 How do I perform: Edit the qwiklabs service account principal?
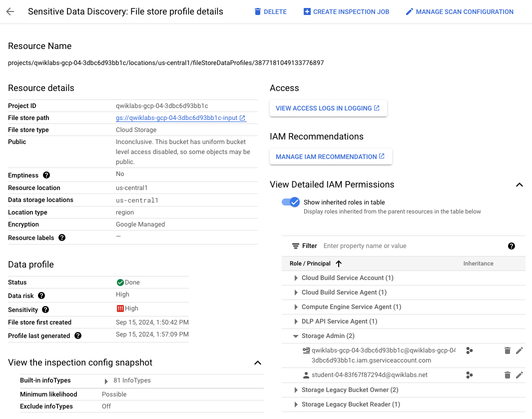(x=520, y=350)
